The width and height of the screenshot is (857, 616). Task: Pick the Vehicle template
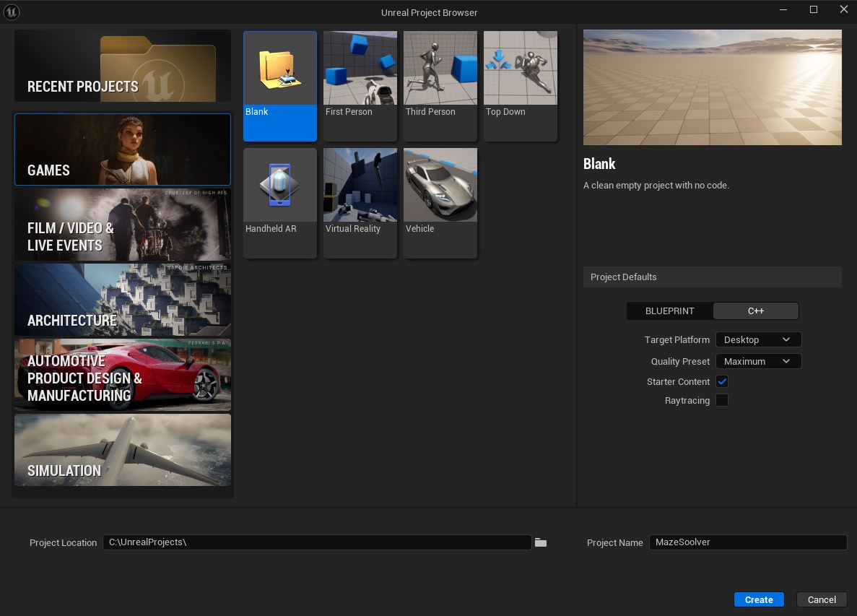[440, 202]
